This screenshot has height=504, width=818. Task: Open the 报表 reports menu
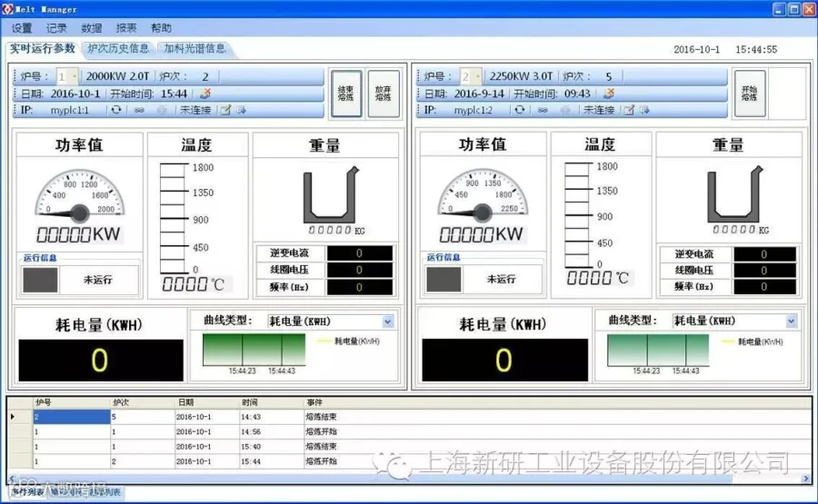[x=126, y=28]
